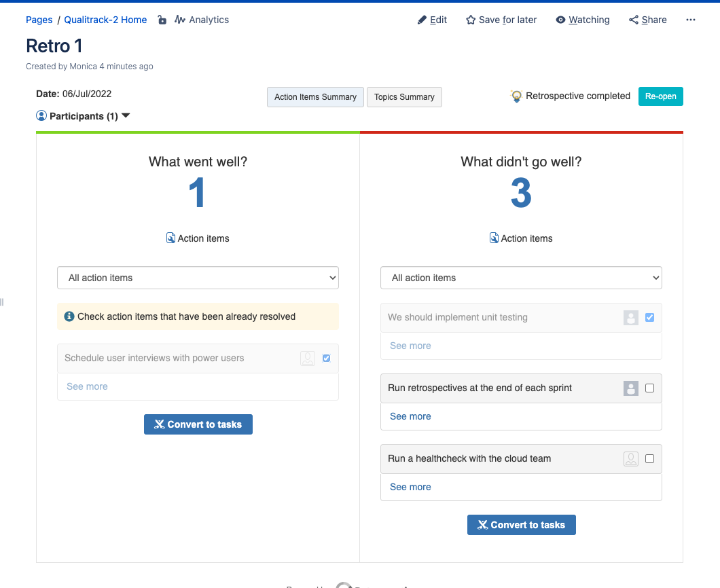Click the Re-open button
This screenshot has width=720, height=588.
click(660, 96)
